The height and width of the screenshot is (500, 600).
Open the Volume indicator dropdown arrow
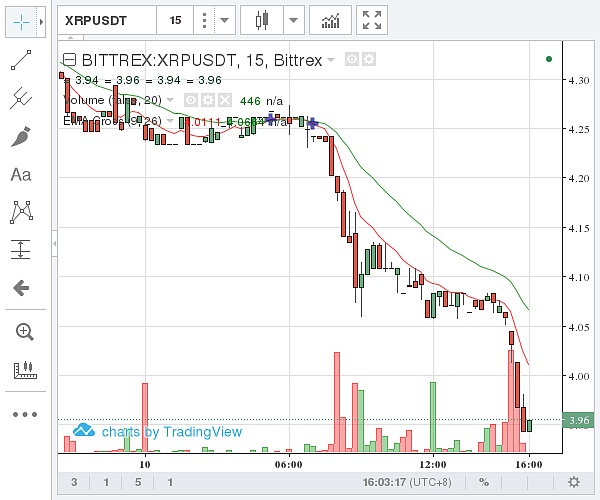[170, 100]
